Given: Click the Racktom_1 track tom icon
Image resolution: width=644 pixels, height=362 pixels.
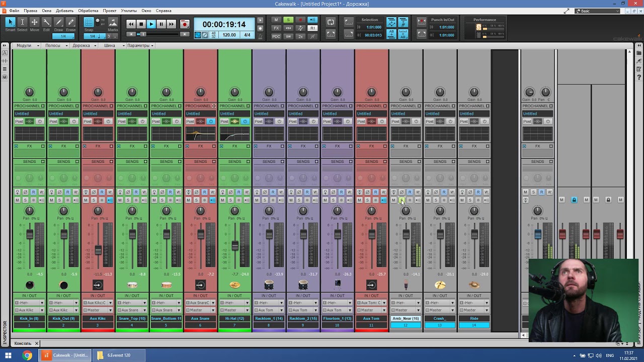Looking at the screenshot, I should [269, 285].
